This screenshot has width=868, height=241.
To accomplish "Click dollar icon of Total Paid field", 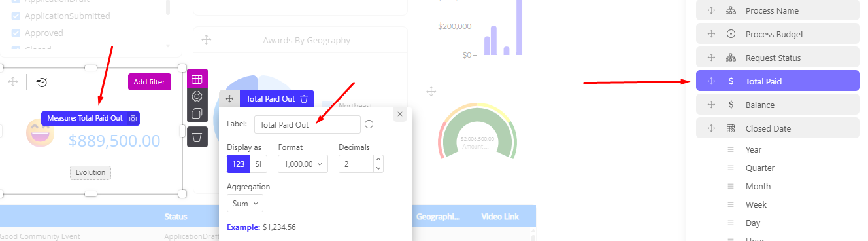I will pos(731,81).
